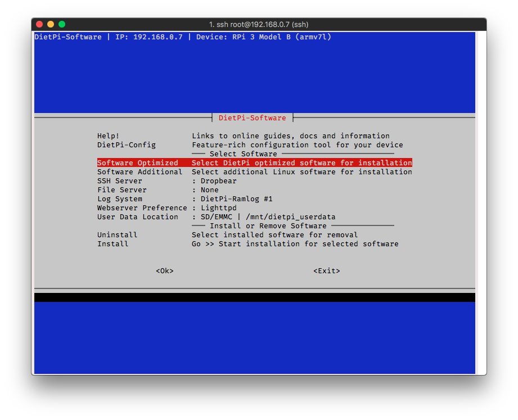Click the <Exit> button
This screenshot has height=420, width=518.
tap(327, 271)
